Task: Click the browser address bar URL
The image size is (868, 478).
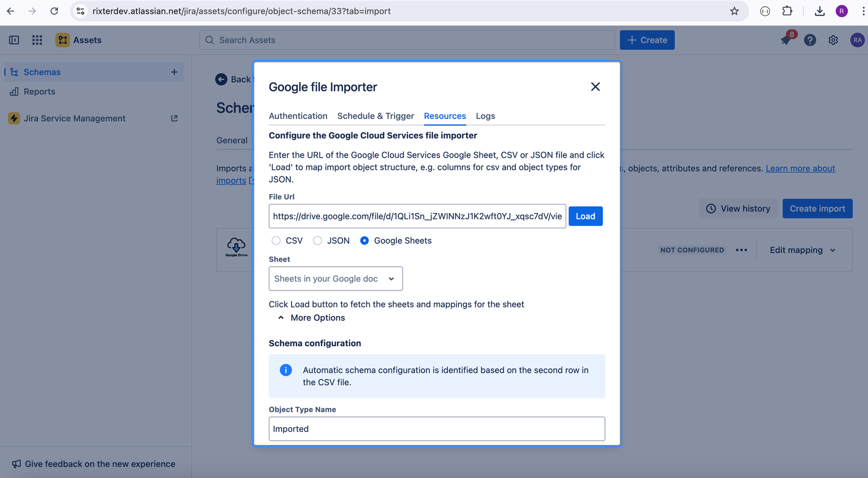Action: pos(242,11)
